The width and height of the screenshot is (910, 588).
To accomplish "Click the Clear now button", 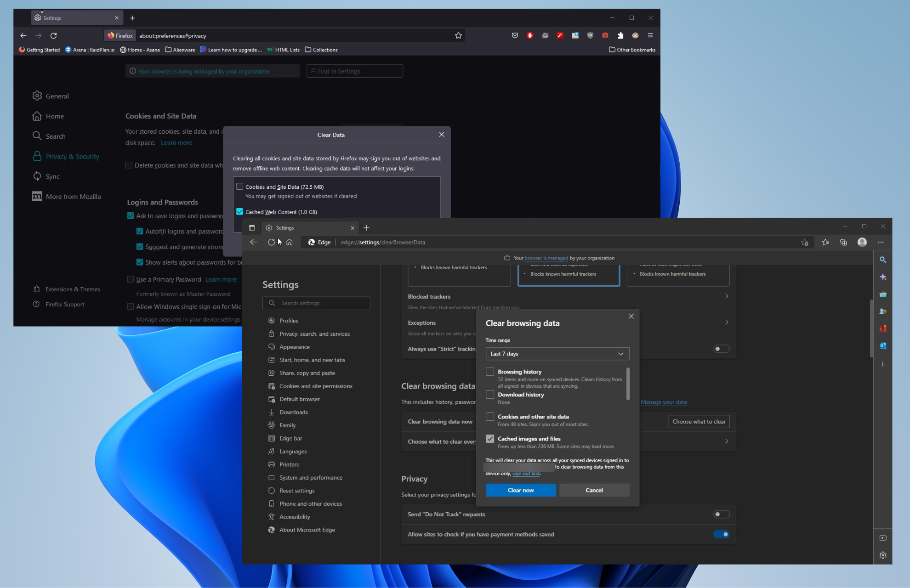I will click(x=521, y=490).
